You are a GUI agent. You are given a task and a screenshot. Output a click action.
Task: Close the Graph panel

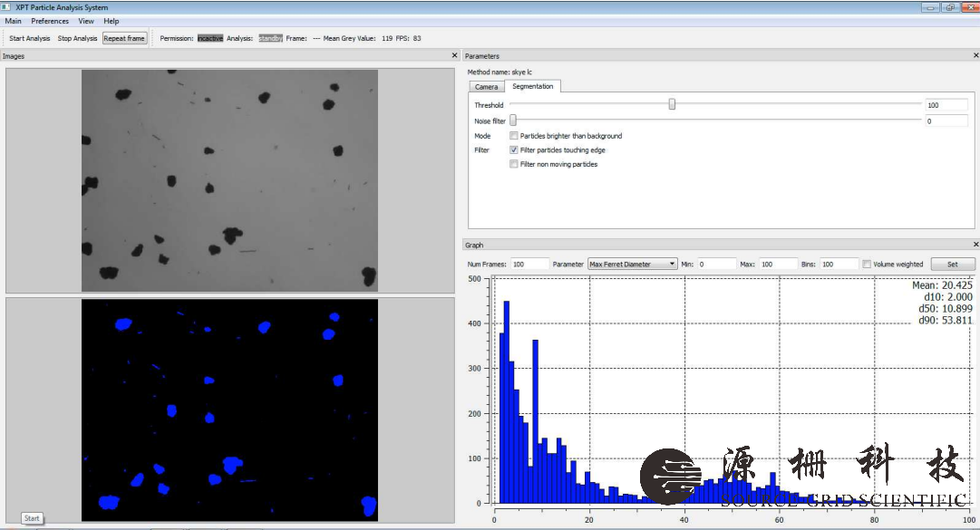click(x=975, y=244)
